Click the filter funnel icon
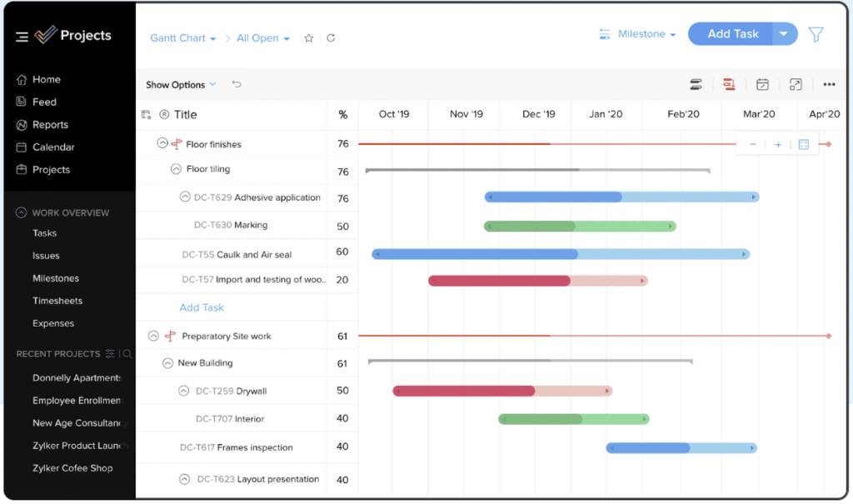Screen dimensions: 853x504 point(816,34)
